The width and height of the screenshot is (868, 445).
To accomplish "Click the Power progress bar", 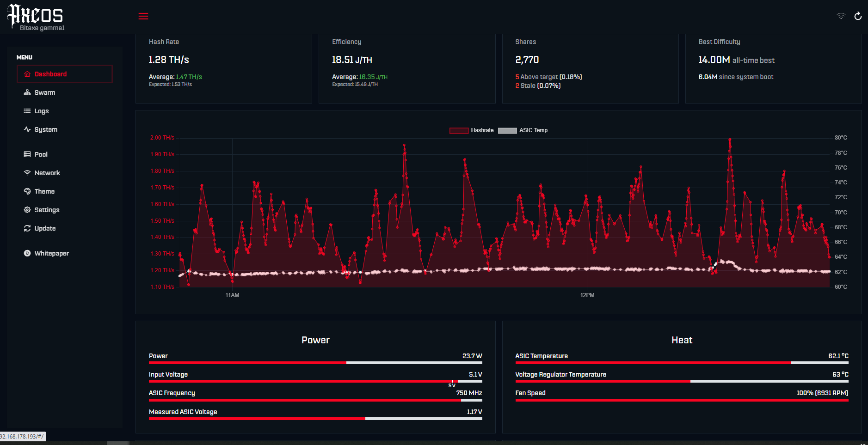I will tap(315, 363).
